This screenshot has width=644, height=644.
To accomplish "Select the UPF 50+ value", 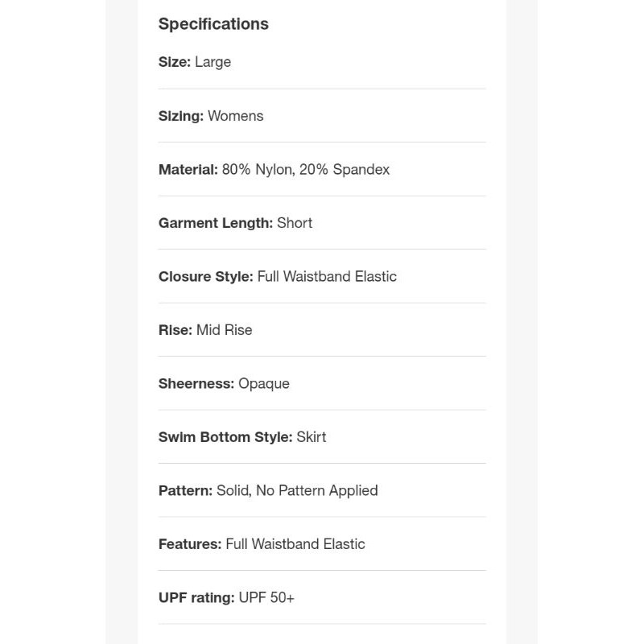I will pyautogui.click(x=266, y=598).
